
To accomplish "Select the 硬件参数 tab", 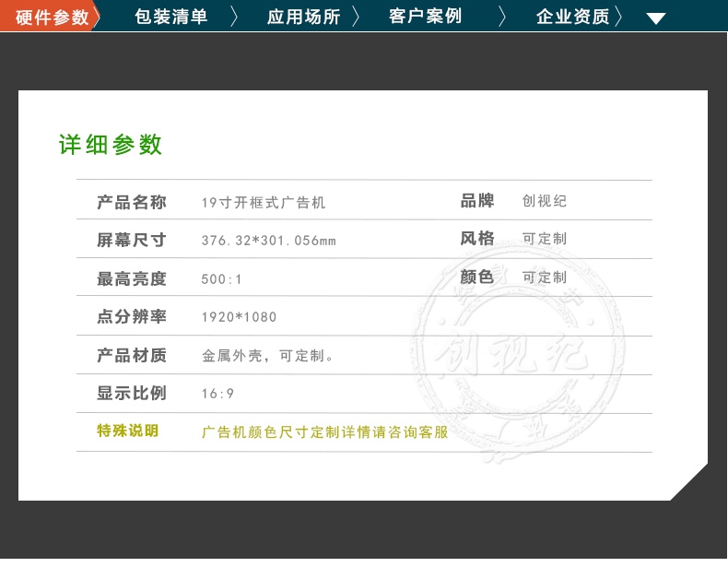I will pyautogui.click(x=51, y=18).
